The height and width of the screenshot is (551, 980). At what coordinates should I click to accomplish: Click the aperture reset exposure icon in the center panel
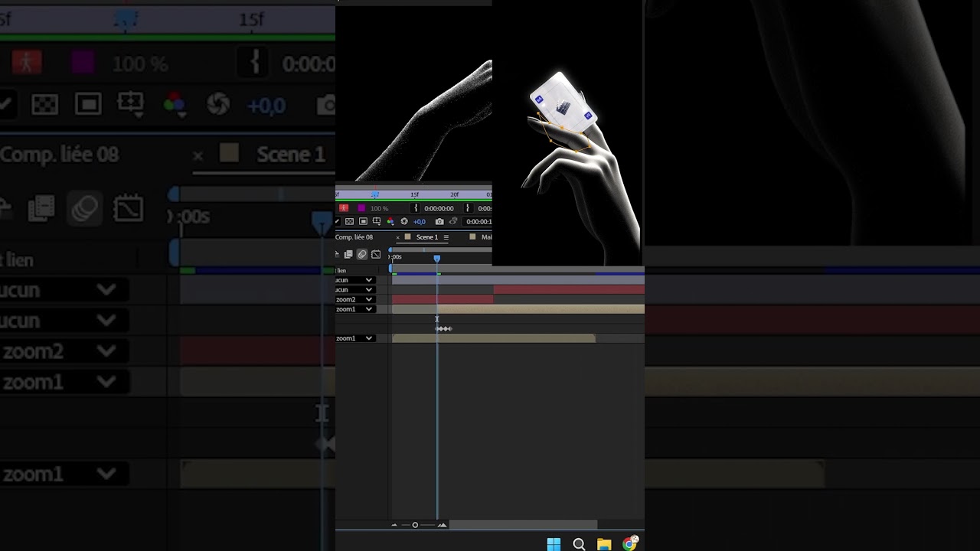coord(404,222)
